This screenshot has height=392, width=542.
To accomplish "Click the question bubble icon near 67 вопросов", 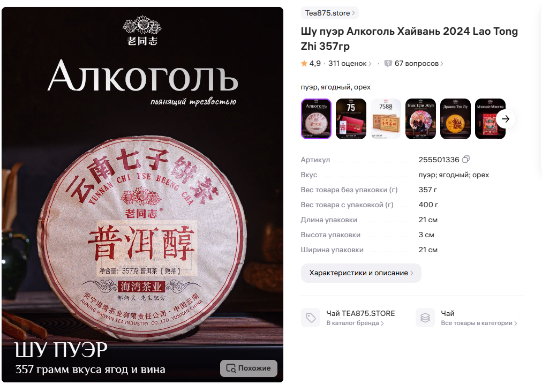I will click(x=388, y=64).
